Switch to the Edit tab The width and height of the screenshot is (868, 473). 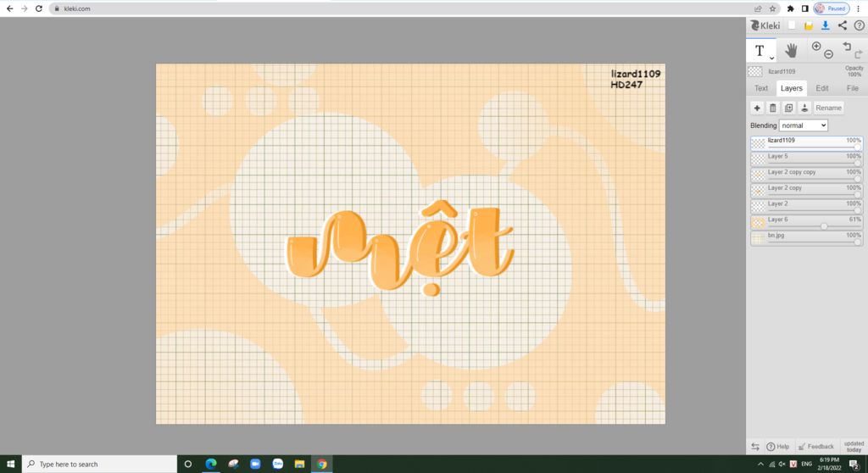point(822,88)
